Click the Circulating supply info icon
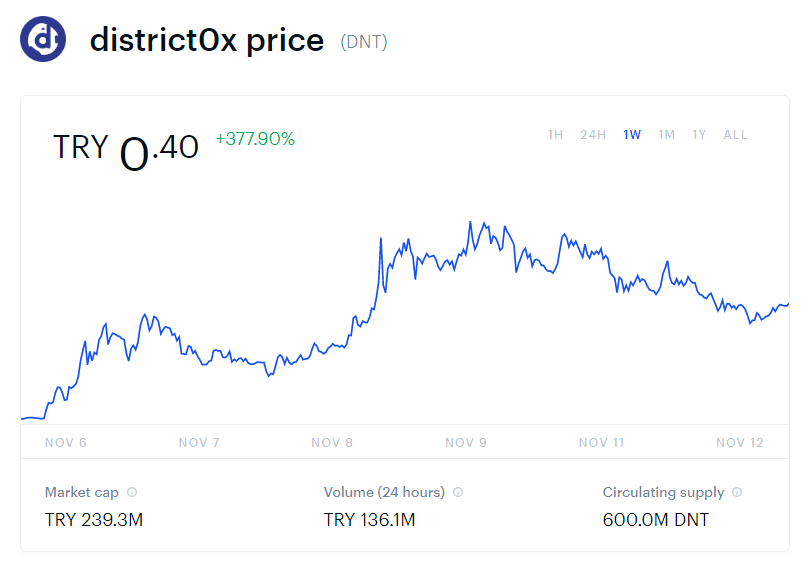 [x=737, y=492]
